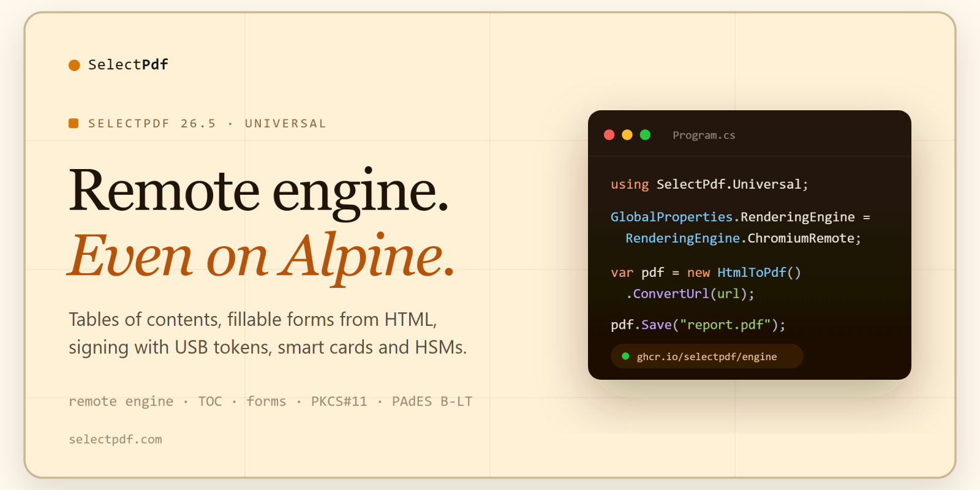The height and width of the screenshot is (490, 980).
Task: Click the 'using SelectPdf.Universal;' code line
Action: (709, 184)
